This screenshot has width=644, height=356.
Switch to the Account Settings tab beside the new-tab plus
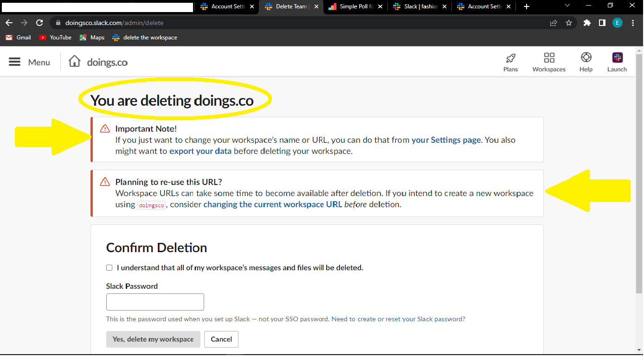[x=483, y=6]
